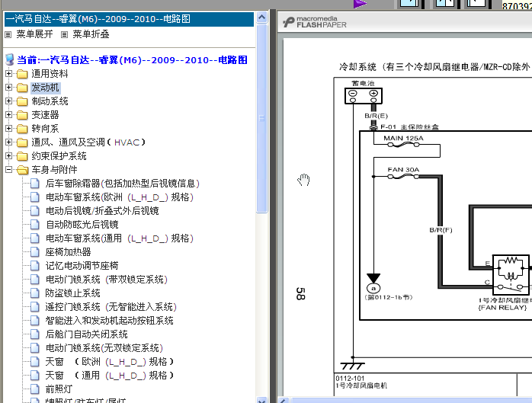
Task: Click the Macromedia FlashPaper logo
Action: coord(315,22)
